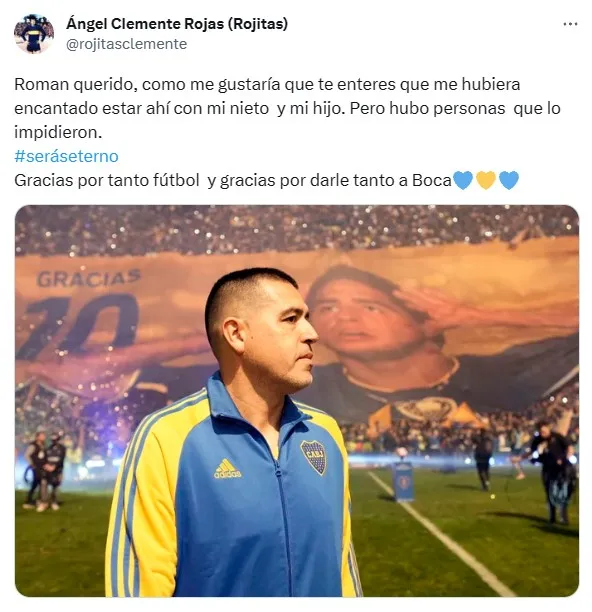Open the #seráseterno hashtag
The height and width of the screenshot is (612, 592).
(x=66, y=156)
